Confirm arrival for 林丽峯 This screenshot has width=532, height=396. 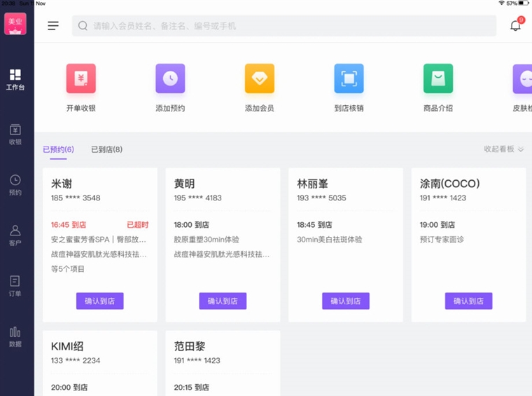coord(346,301)
